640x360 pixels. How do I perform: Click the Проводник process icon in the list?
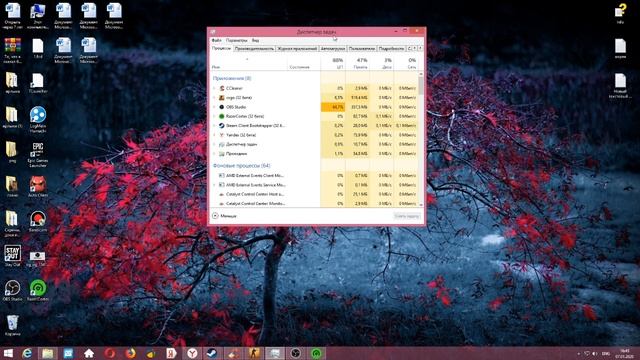click(x=222, y=154)
